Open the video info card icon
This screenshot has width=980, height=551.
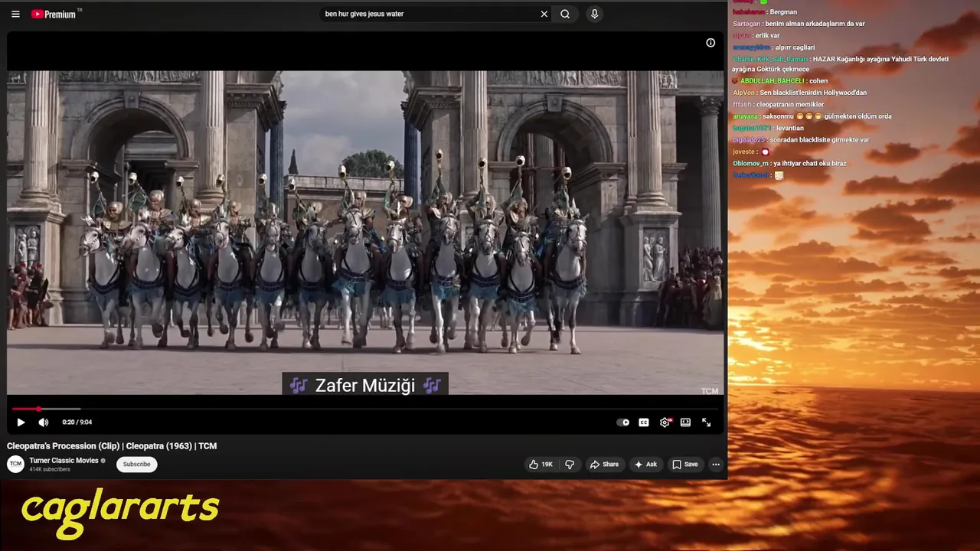(x=710, y=43)
